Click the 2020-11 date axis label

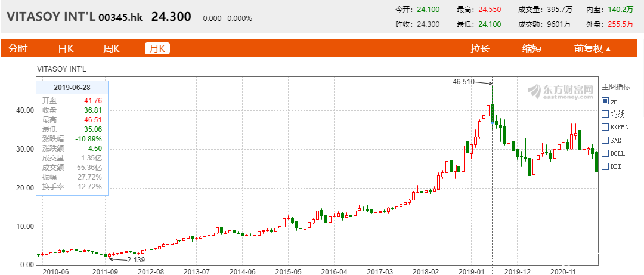[563, 271]
